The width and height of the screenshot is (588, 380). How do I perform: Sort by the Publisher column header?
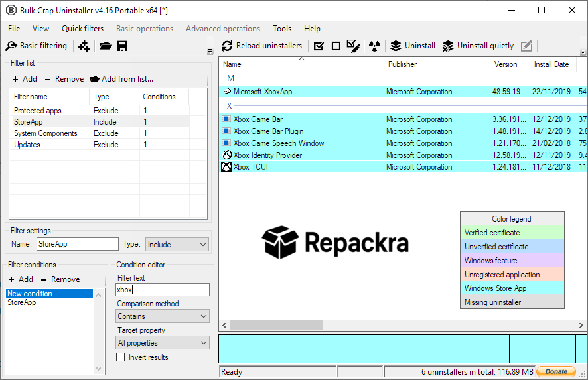(x=437, y=64)
